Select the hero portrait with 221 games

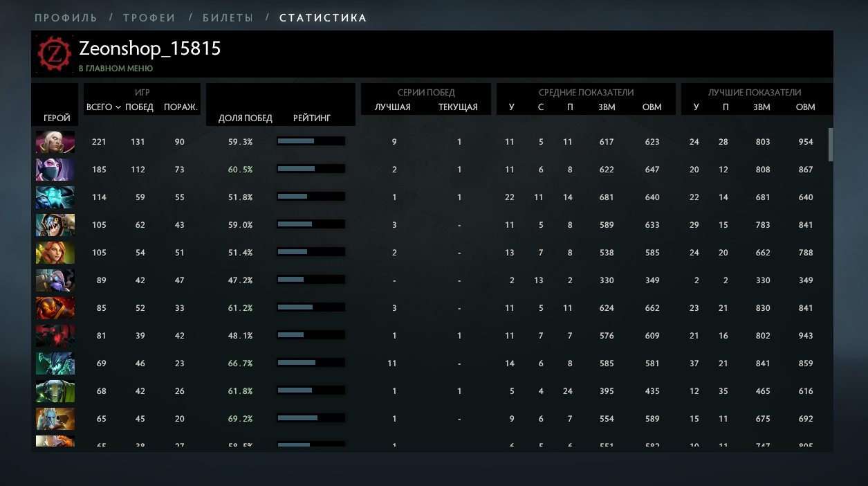[55, 142]
